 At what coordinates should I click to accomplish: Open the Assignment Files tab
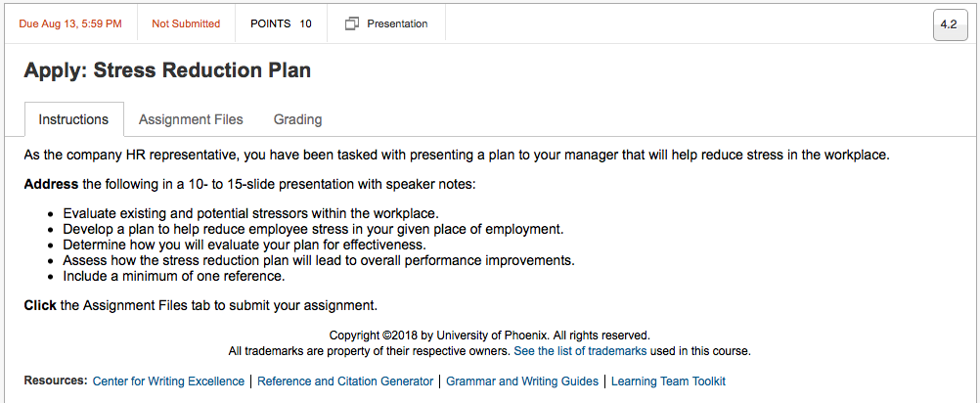coord(191,119)
